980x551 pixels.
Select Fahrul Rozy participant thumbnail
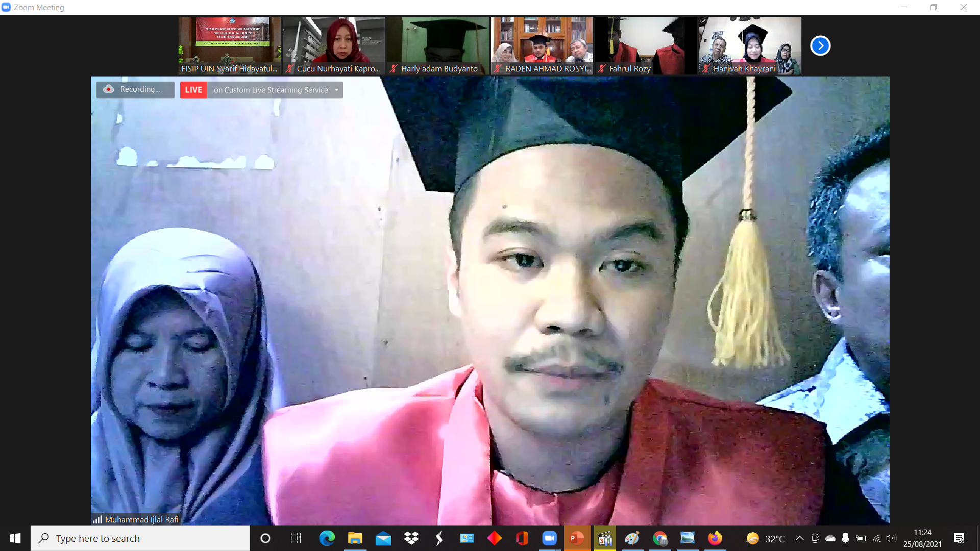[x=646, y=45]
